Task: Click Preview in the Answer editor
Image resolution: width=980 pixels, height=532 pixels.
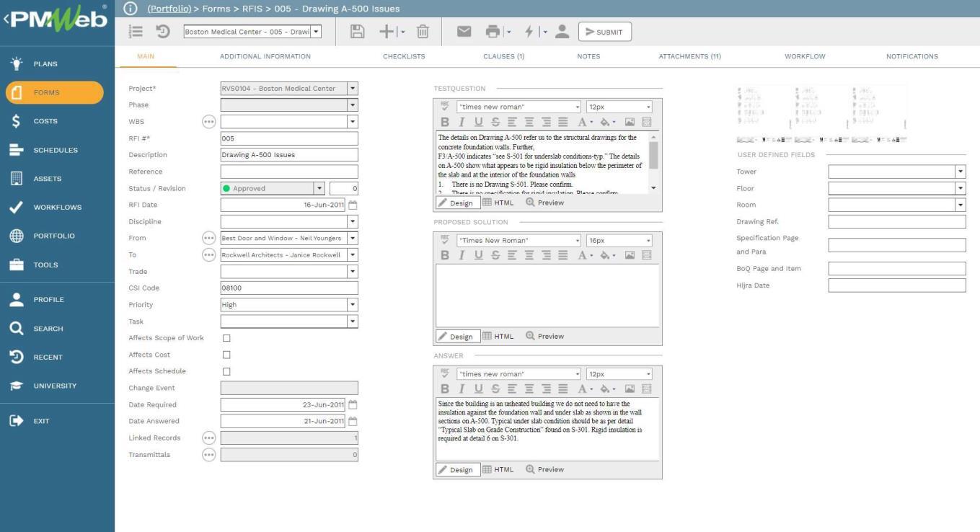Action: click(x=545, y=469)
